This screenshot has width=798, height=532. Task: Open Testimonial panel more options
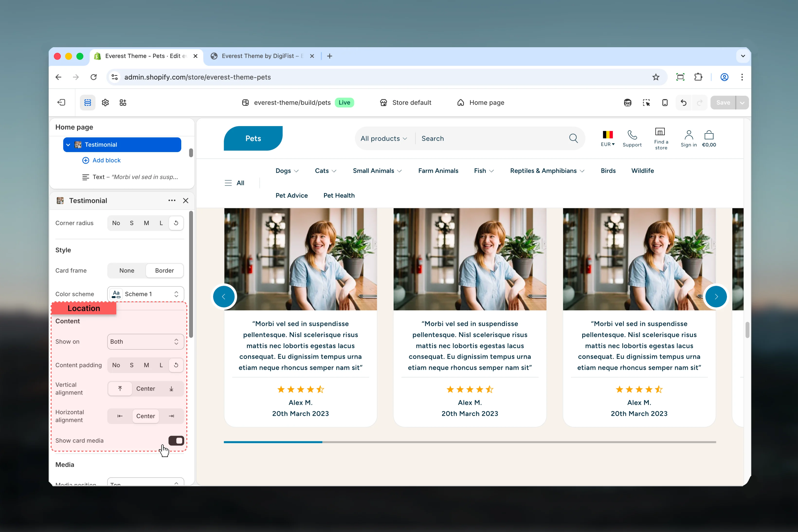(x=172, y=201)
